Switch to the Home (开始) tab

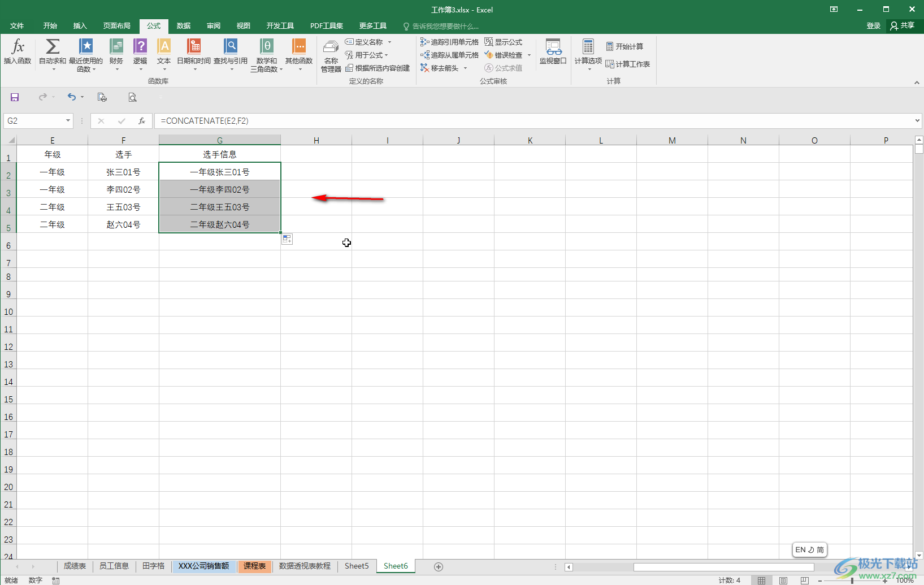[x=50, y=26]
